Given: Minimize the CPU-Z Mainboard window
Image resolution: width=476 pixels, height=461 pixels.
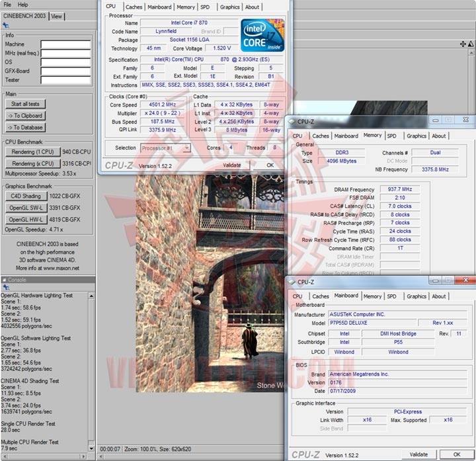Looking at the screenshot, I should [x=435, y=280].
